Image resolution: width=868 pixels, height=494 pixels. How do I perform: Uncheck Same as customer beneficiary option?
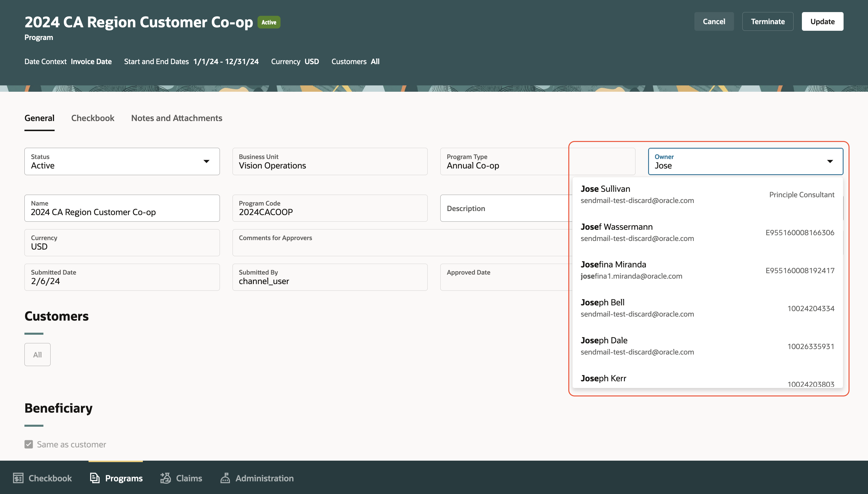29,444
